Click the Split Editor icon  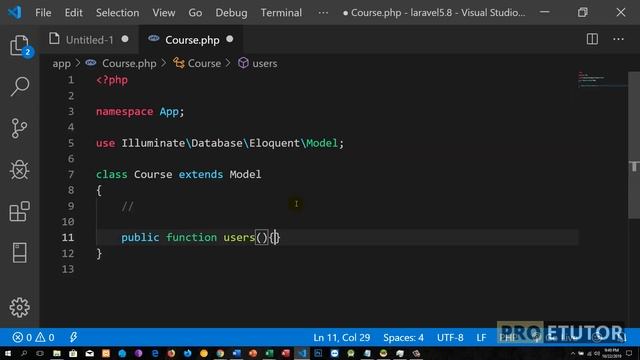pyautogui.click(x=592, y=39)
